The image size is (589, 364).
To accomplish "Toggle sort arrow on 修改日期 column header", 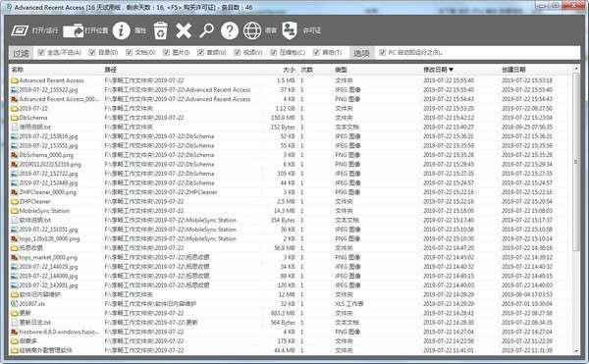I will tap(452, 70).
